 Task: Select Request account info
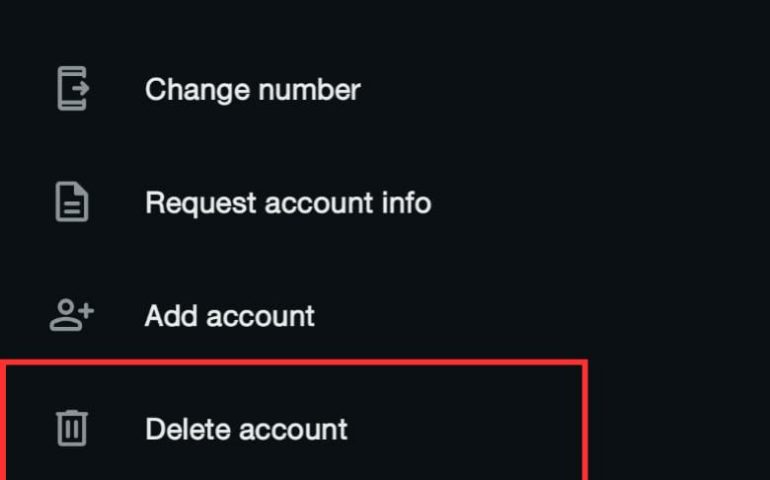click(288, 203)
